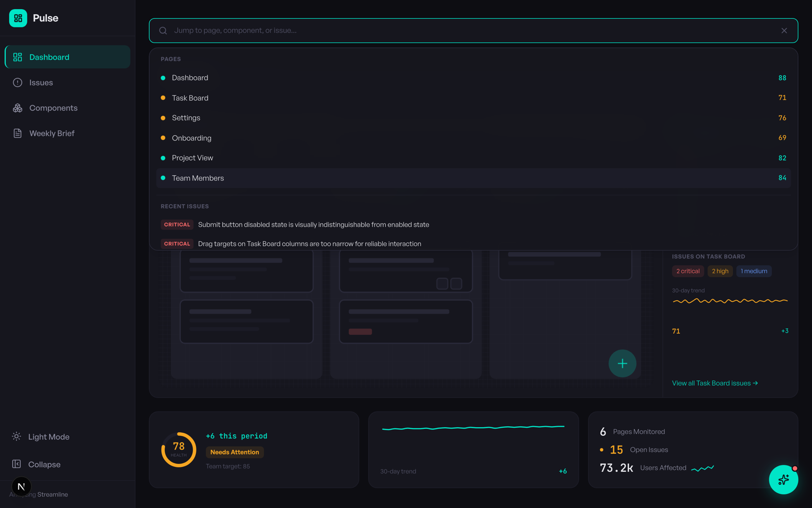Image resolution: width=812 pixels, height=508 pixels.
Task: Click the Components icon in the sidebar
Action: [x=17, y=108]
